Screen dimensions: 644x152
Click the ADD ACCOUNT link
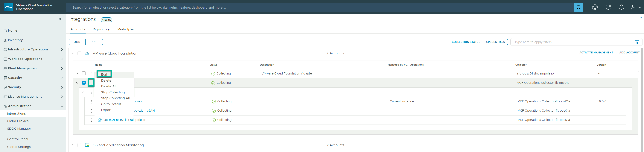pos(629,52)
